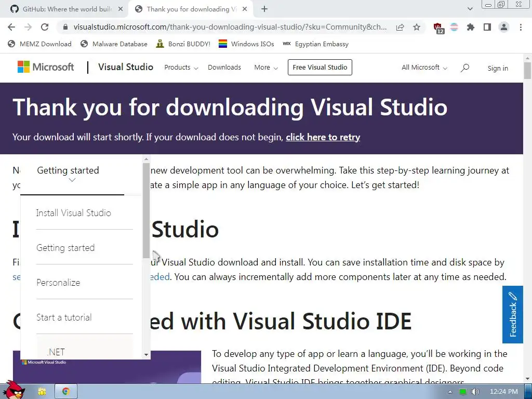
Task: Click the dropdown list scroll up arrow
Action: (146, 159)
